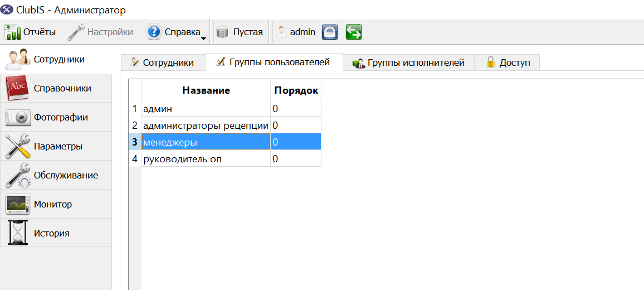
Task: Click row header number 1
Action: coord(135,109)
